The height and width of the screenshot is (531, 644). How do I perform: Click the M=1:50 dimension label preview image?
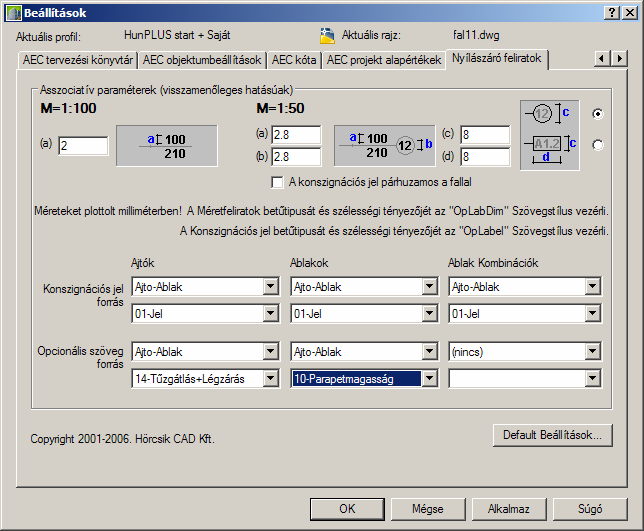(x=384, y=146)
